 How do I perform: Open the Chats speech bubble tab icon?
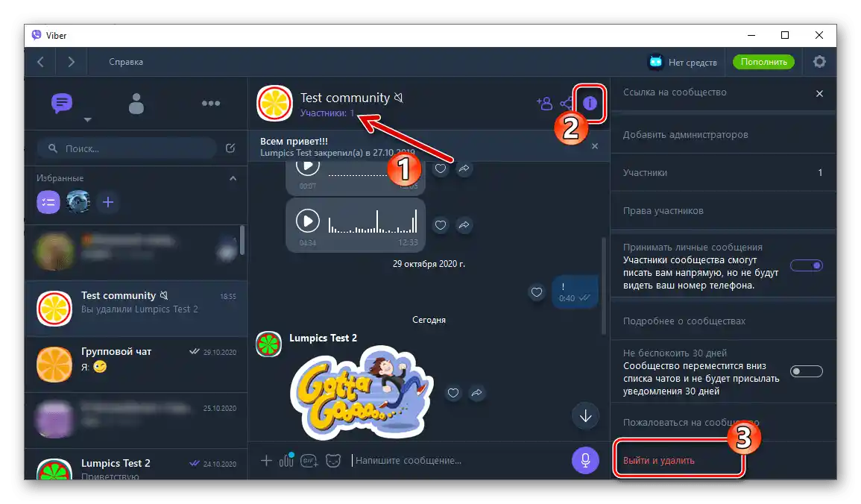click(61, 104)
